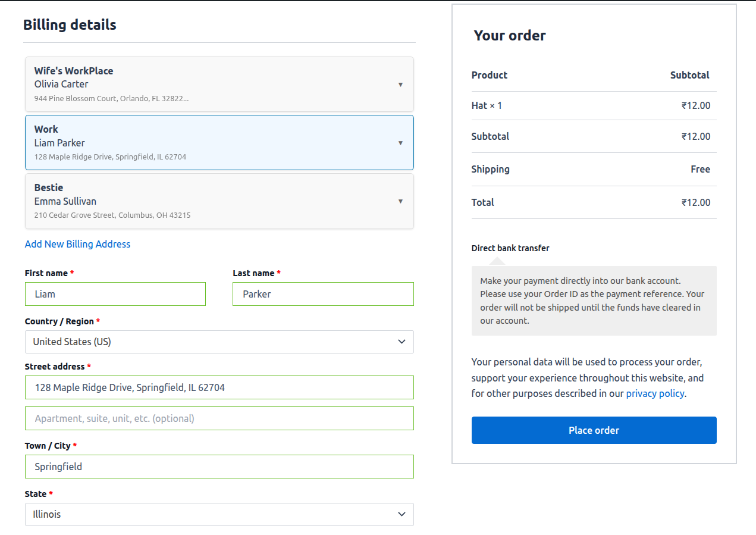Focus the First name field
Screen dimensions: 756x535
click(x=115, y=294)
